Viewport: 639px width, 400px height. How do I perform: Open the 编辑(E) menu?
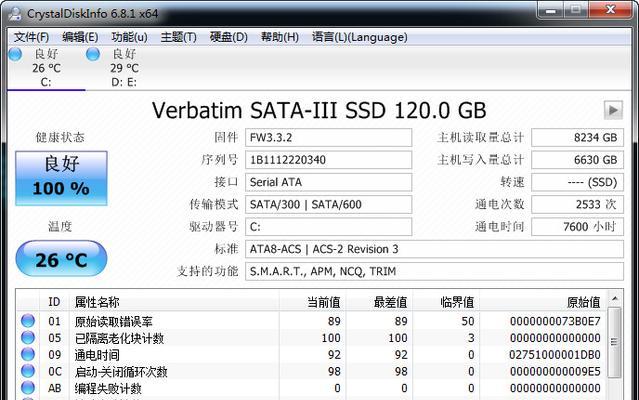80,37
